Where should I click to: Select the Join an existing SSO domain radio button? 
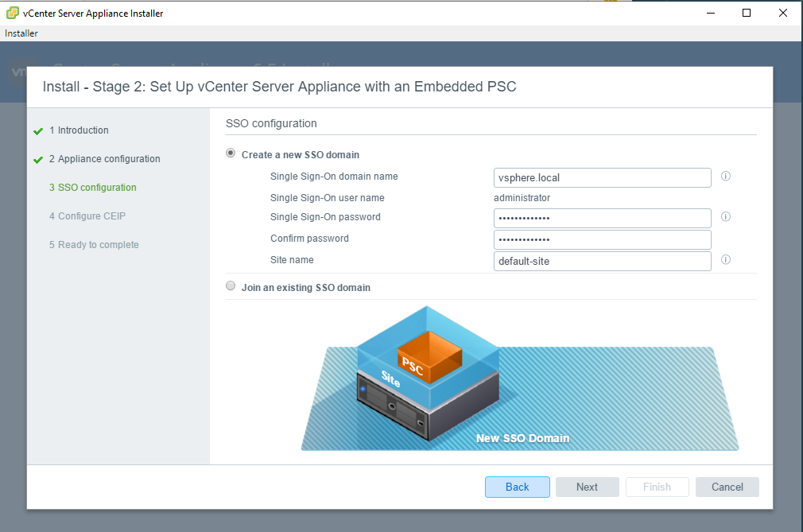pos(231,285)
